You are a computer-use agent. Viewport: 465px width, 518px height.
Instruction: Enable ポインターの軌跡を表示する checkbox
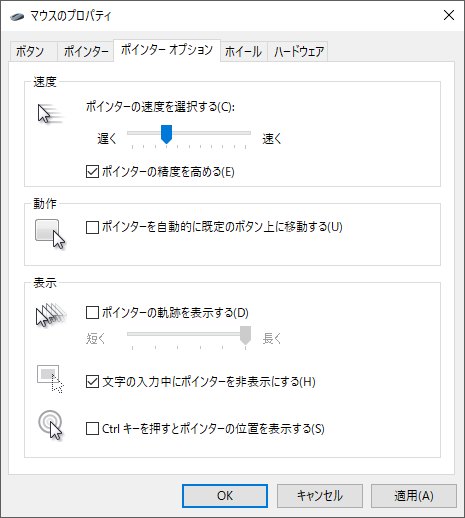point(92,313)
